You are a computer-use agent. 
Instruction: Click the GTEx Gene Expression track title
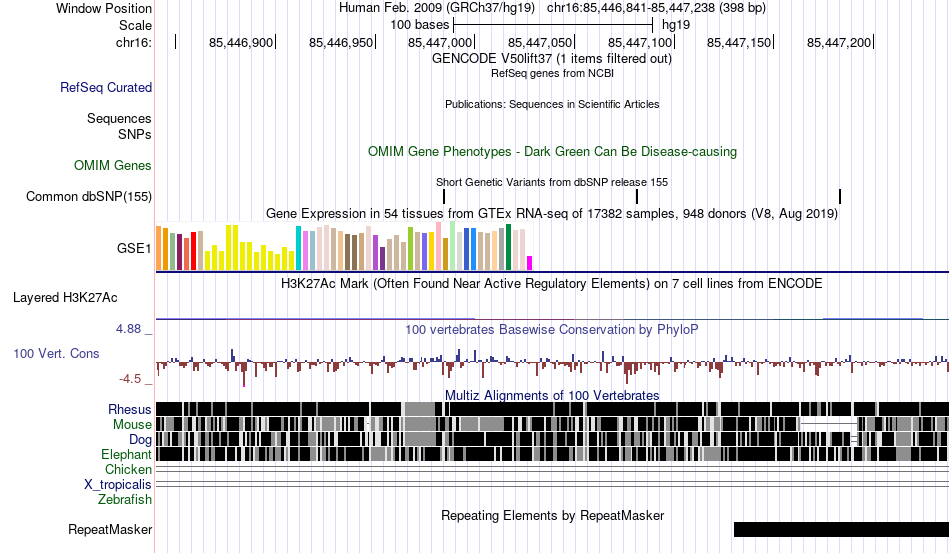click(x=552, y=214)
